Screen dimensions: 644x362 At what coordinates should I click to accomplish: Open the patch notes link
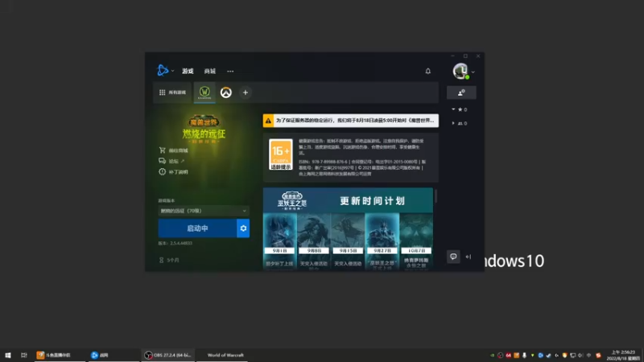173,171
